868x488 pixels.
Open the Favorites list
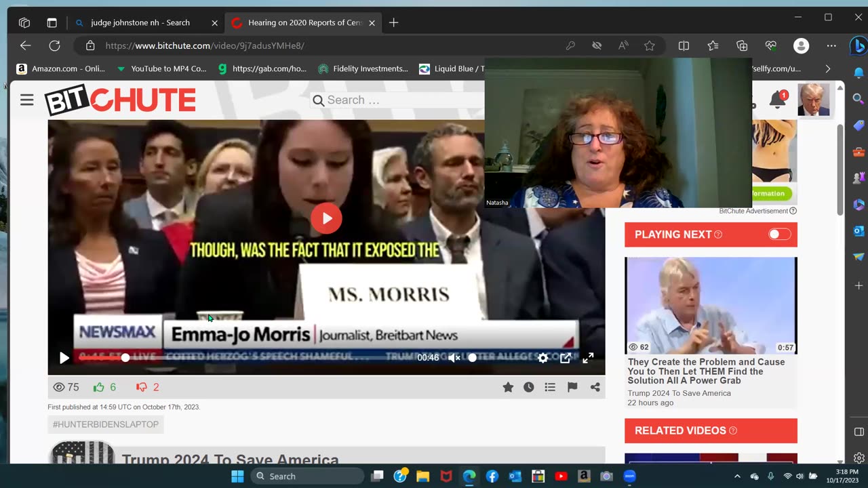(x=713, y=45)
